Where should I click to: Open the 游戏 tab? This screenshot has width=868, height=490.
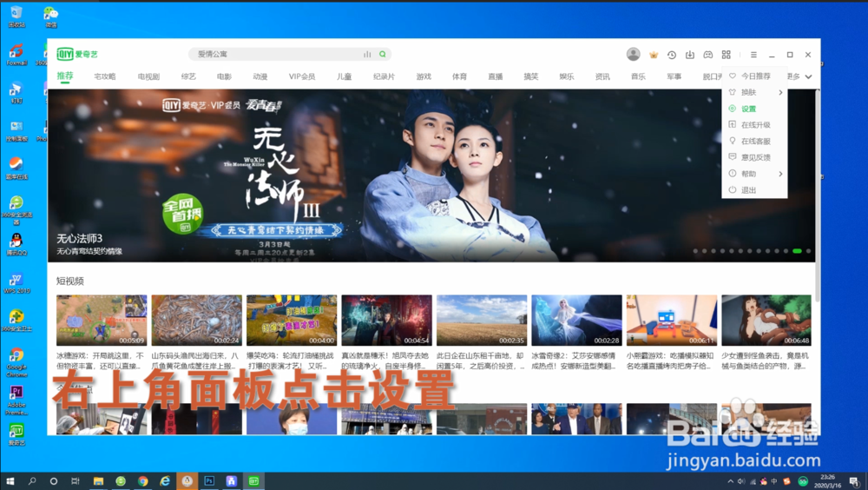[424, 76]
